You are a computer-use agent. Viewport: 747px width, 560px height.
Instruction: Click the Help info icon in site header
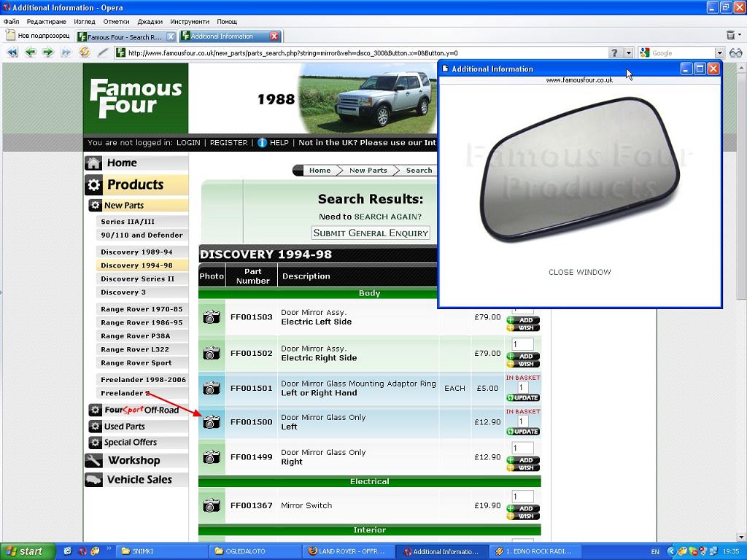coord(263,143)
